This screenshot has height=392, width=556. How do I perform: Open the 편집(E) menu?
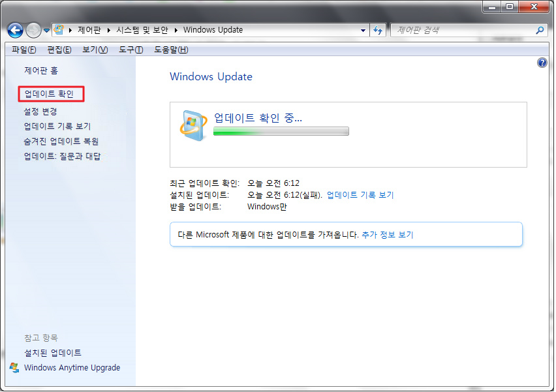point(59,50)
